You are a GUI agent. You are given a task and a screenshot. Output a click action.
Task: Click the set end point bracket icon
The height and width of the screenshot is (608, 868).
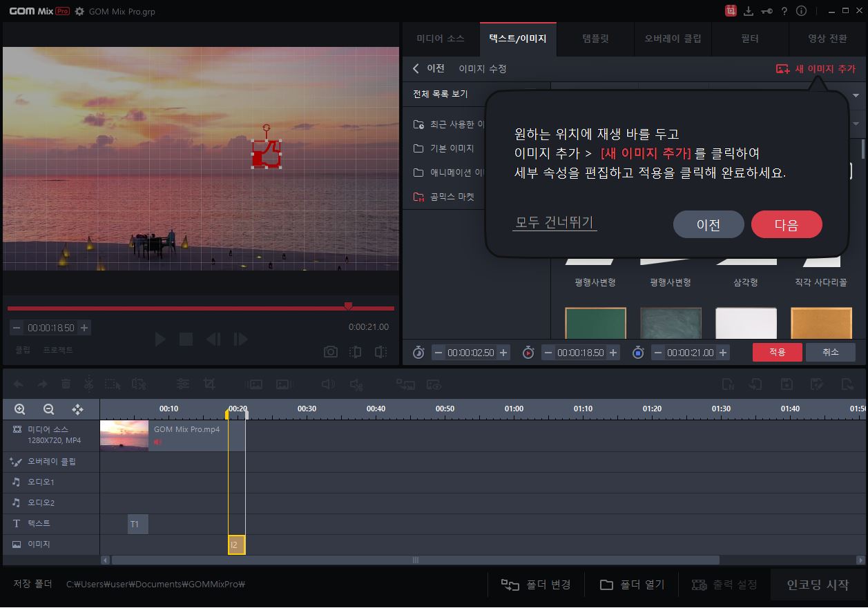coord(380,352)
